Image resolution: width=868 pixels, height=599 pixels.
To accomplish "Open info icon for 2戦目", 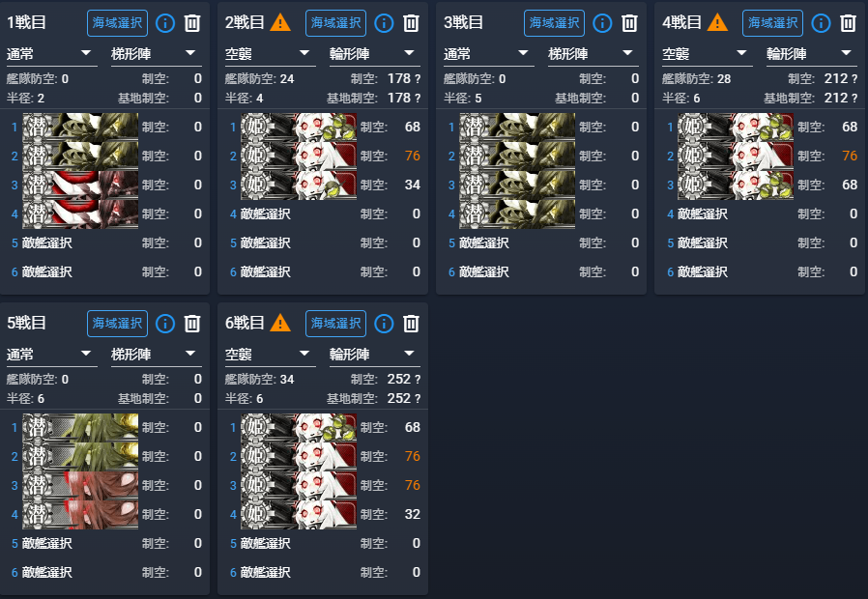I will (384, 23).
